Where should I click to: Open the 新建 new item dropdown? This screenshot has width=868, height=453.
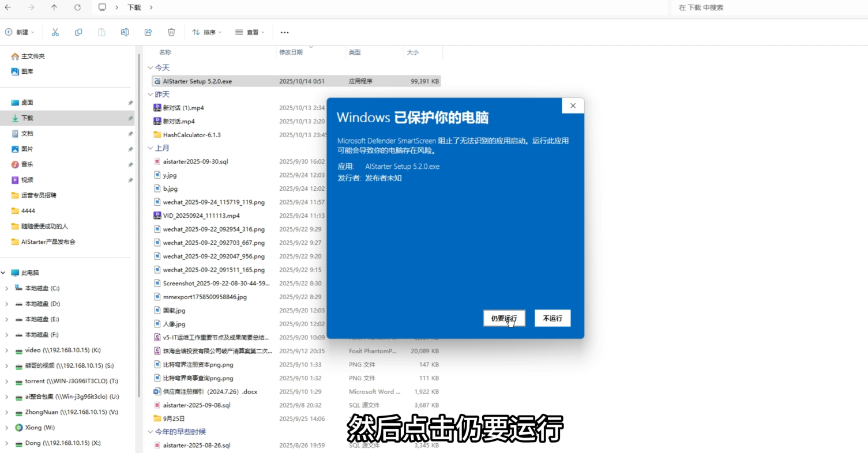point(20,32)
